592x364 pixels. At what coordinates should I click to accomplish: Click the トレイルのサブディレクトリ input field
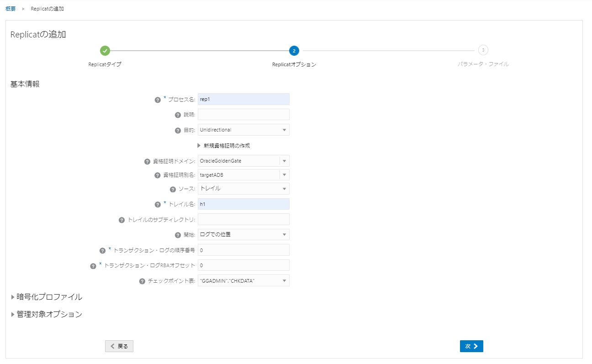(243, 220)
